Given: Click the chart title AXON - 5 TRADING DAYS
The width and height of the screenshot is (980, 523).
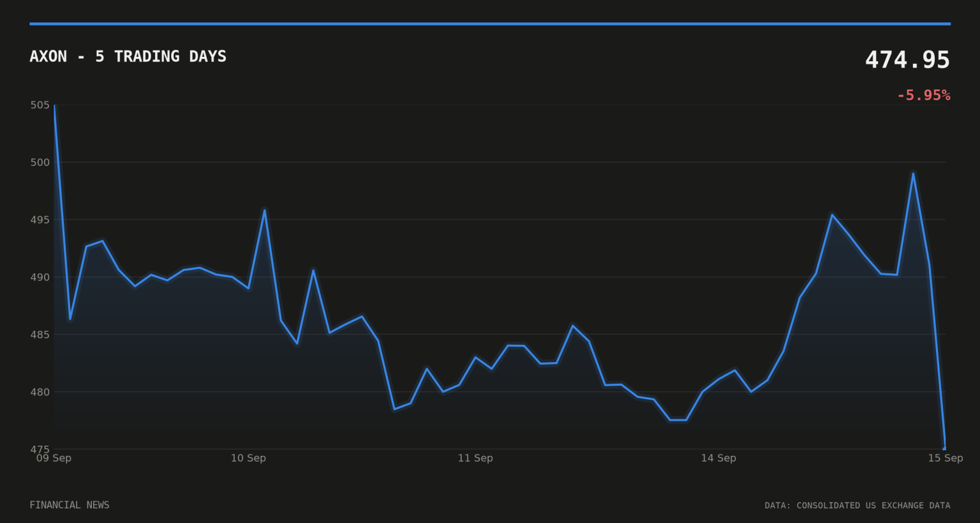Looking at the screenshot, I should click(x=128, y=56).
